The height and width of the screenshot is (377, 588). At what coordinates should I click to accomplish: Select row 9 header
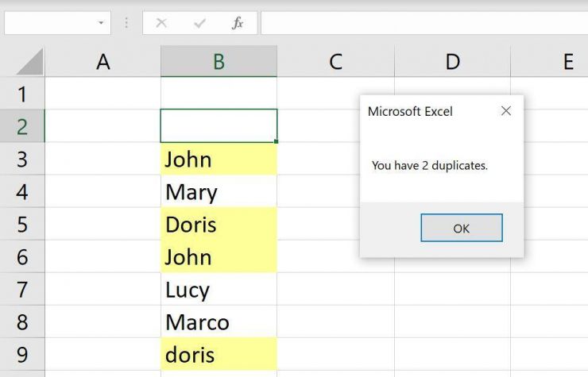click(22, 355)
